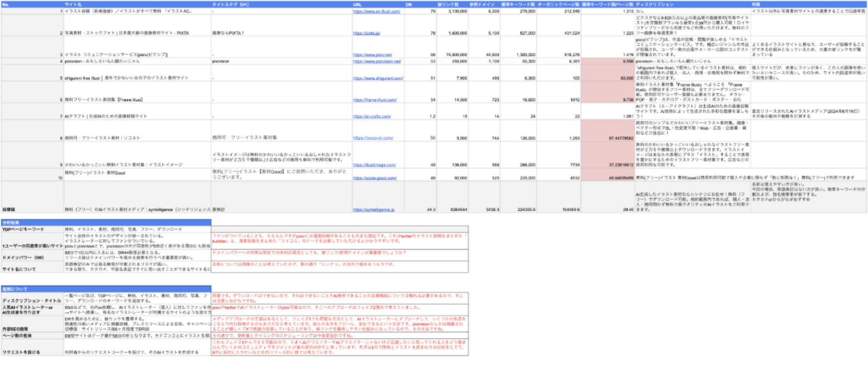
Task: Select title tag cell '商用可・フリーイラスト素材集'
Action: [x=281, y=130]
